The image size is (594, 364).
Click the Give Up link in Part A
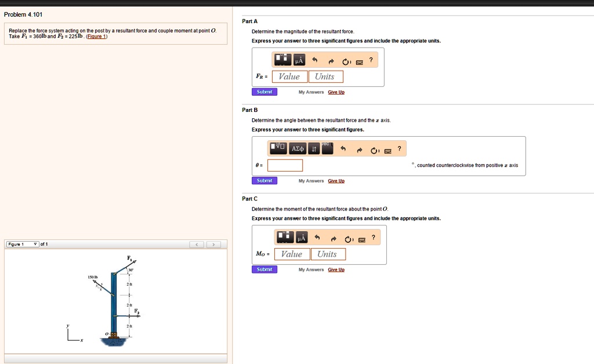coord(336,92)
